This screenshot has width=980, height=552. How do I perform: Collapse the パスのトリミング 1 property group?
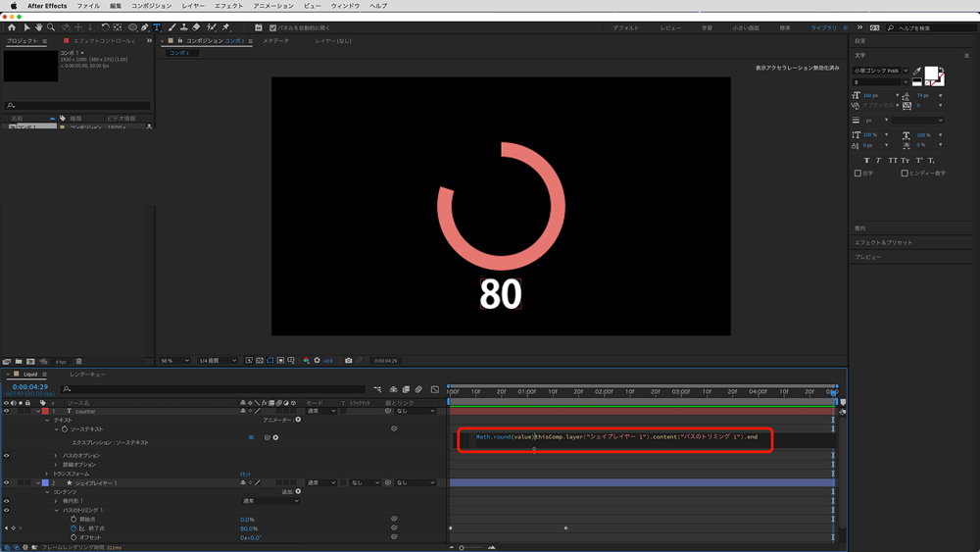coord(57,510)
